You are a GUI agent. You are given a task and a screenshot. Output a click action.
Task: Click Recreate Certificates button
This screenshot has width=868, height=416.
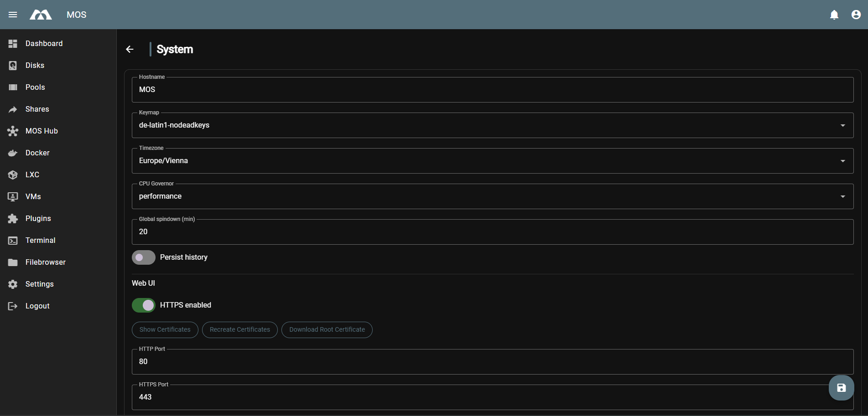[x=239, y=330]
